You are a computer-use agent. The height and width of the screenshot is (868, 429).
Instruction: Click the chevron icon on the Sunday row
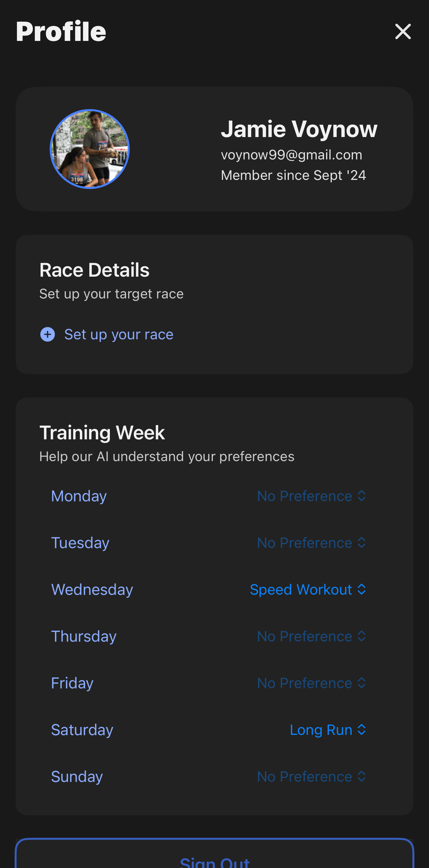click(361, 777)
